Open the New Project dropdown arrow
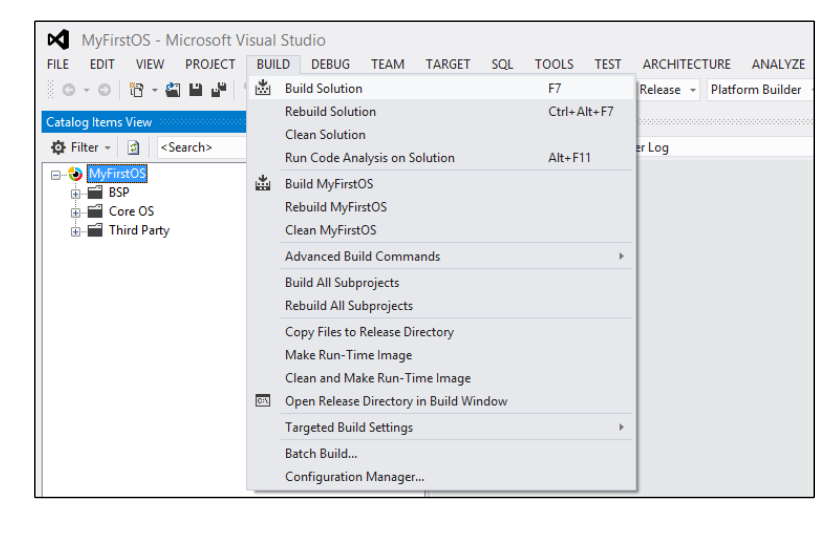 click(155, 90)
